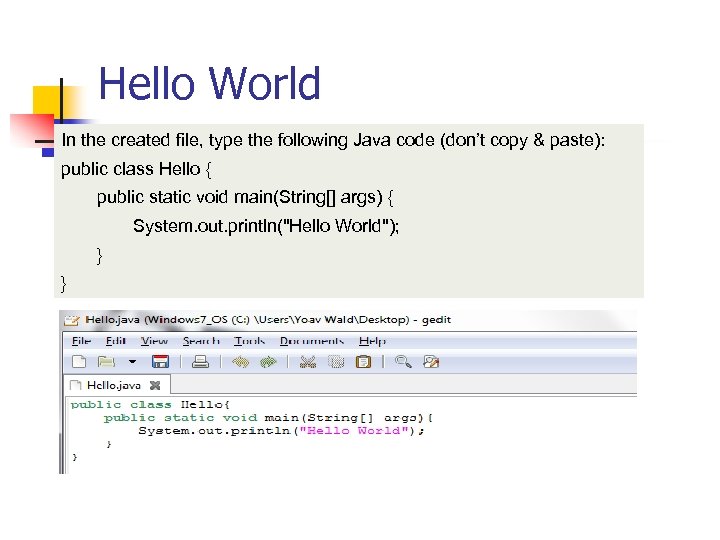720x540 pixels.
Task: Click the Redo arrow icon
Action: pos(268,362)
